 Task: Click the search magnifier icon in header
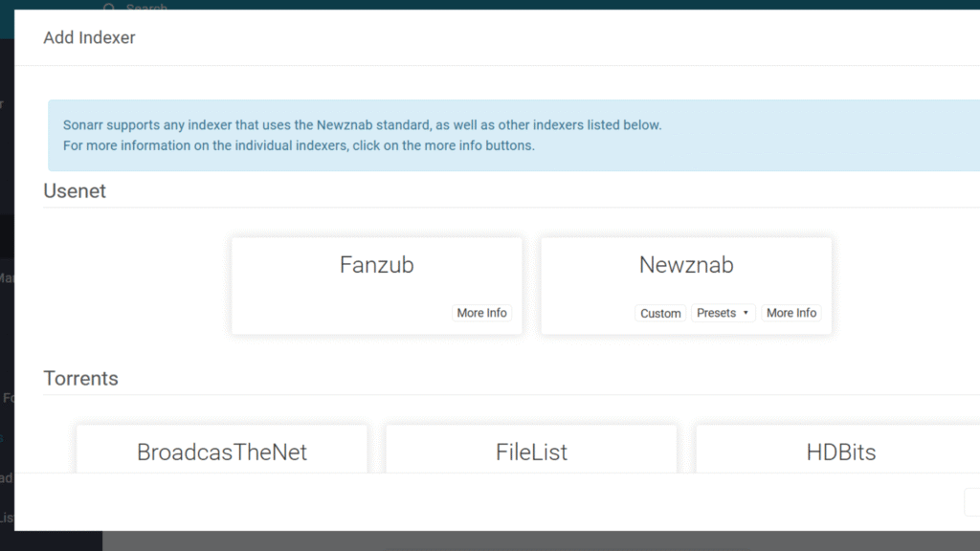point(107,8)
